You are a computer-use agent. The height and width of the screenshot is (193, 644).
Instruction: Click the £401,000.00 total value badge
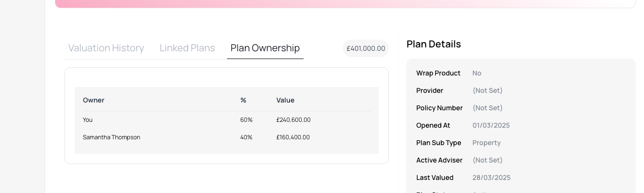[366, 48]
